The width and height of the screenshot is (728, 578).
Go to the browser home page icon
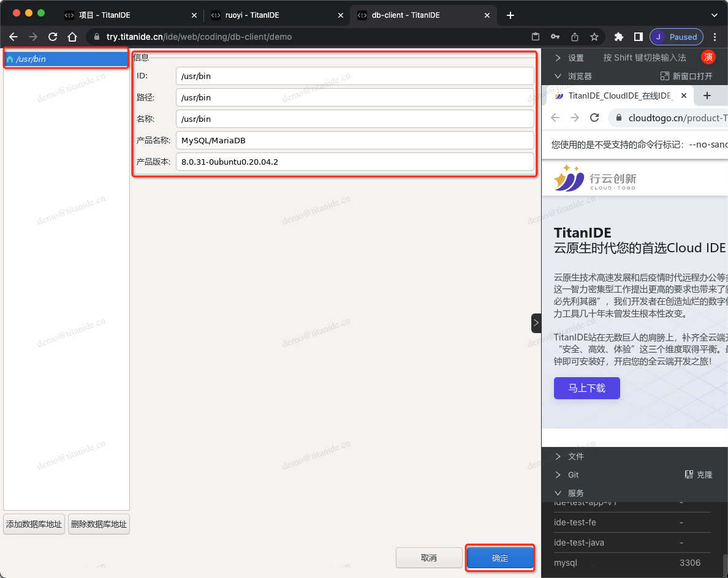[x=72, y=37]
